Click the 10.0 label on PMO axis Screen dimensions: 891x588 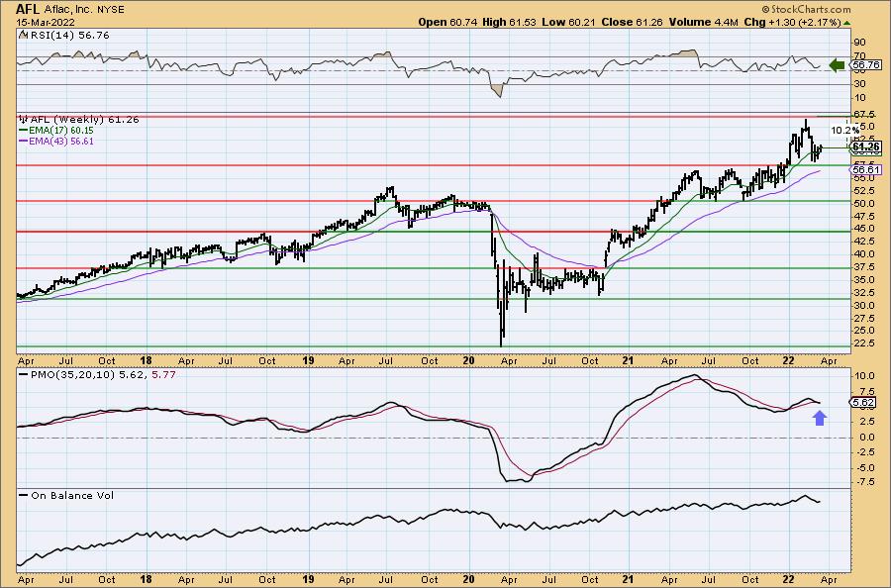(x=863, y=376)
